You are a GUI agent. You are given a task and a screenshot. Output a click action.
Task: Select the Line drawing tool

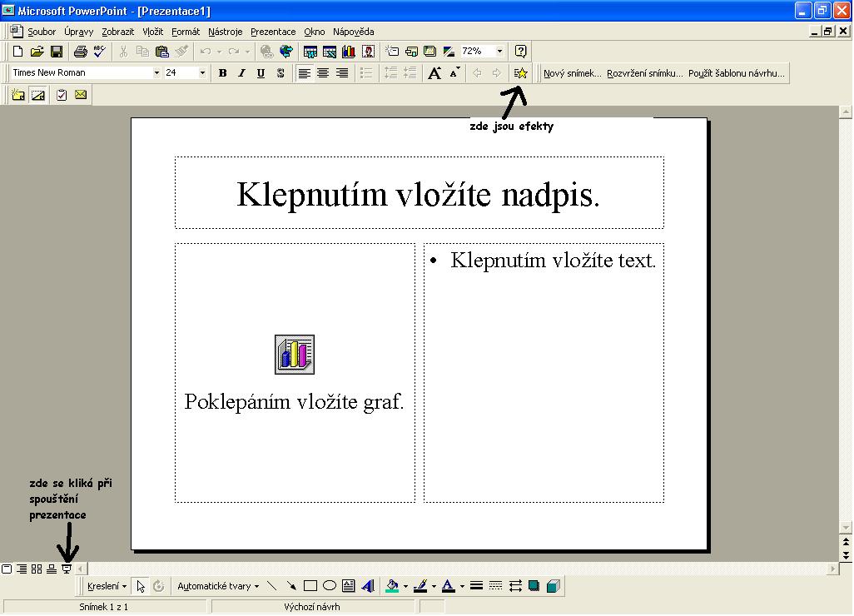coord(272,586)
